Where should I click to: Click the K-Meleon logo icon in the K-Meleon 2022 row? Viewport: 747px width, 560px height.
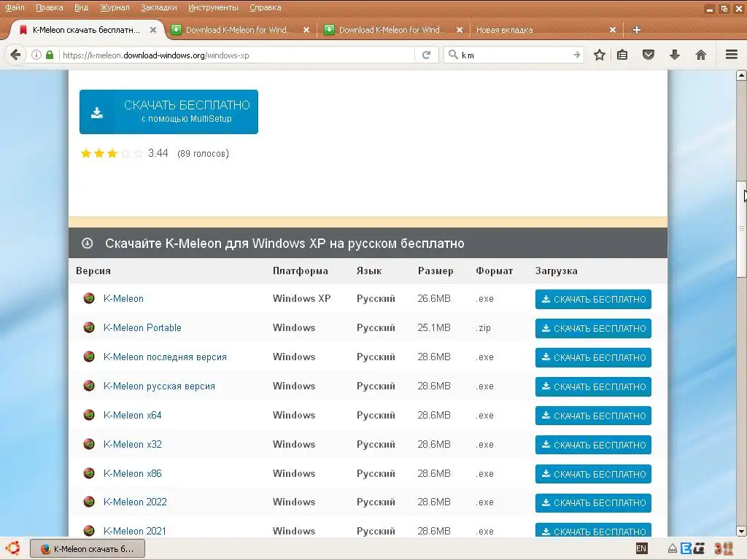tap(89, 502)
